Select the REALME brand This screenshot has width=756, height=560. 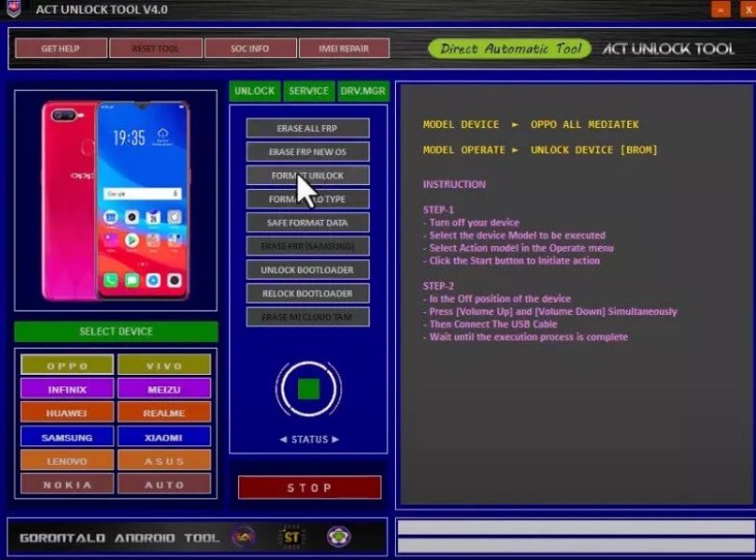click(164, 413)
